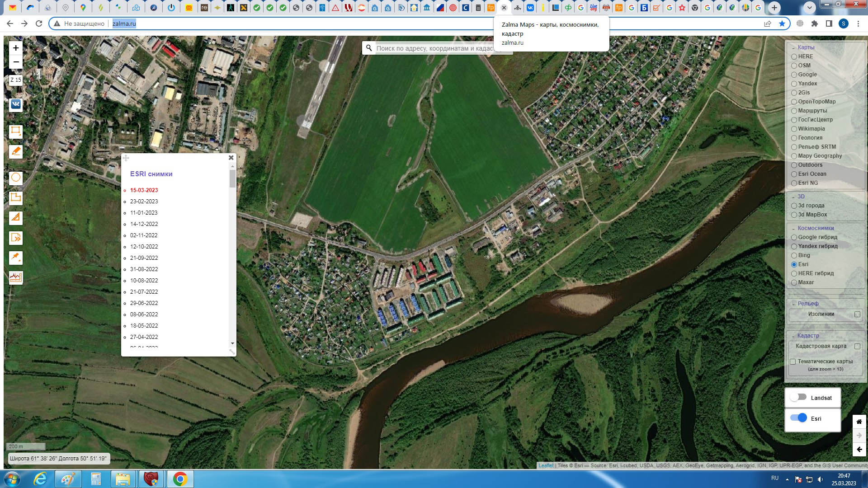Place a pin marker tool
This screenshot has height=488, width=868.
(x=16, y=258)
